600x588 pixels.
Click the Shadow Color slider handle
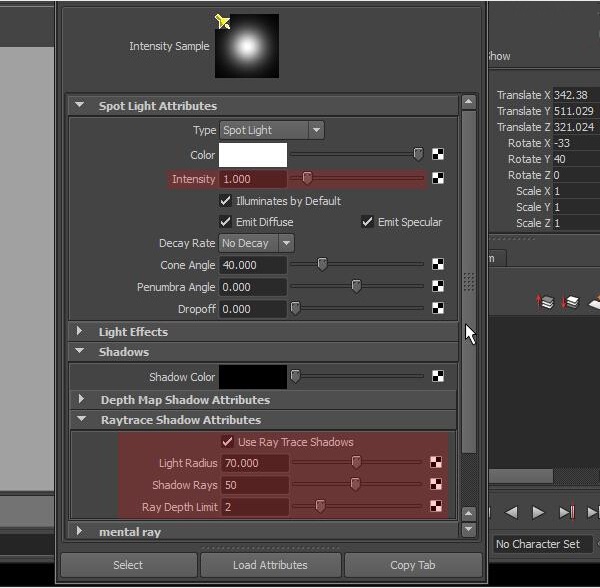(x=295, y=376)
